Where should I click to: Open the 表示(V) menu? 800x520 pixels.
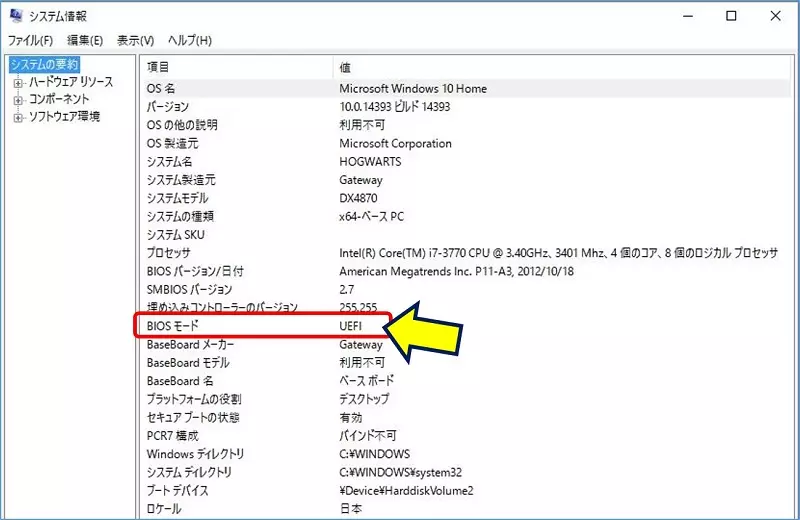135,40
